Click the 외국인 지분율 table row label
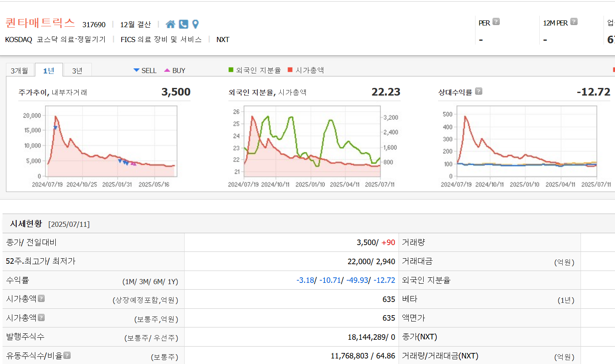The height and width of the screenshot is (364, 615). click(426, 280)
